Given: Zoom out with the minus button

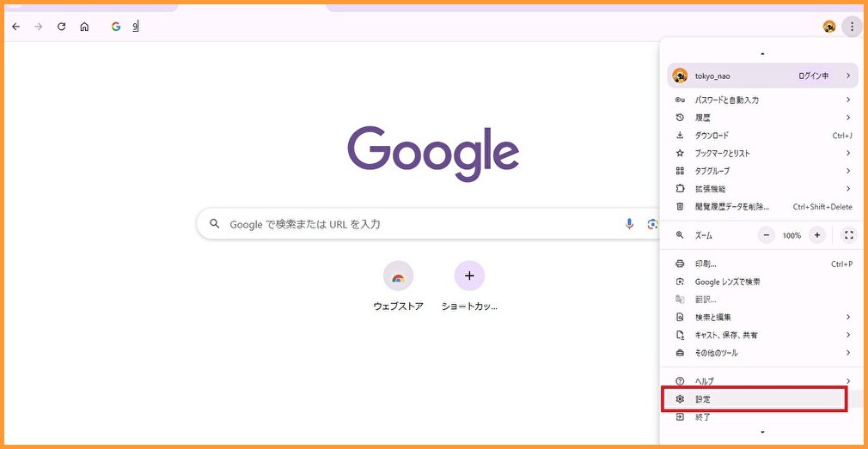Looking at the screenshot, I should pyautogui.click(x=766, y=235).
